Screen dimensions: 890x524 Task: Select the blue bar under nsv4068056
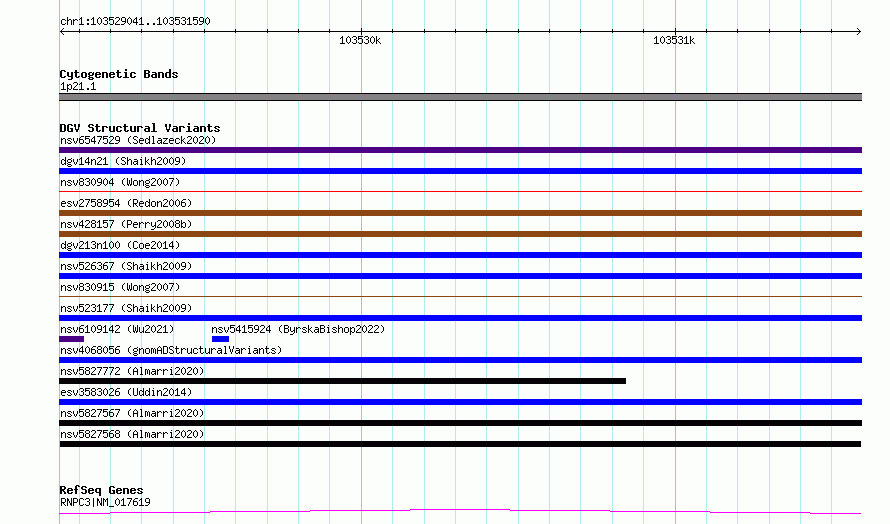(x=460, y=360)
